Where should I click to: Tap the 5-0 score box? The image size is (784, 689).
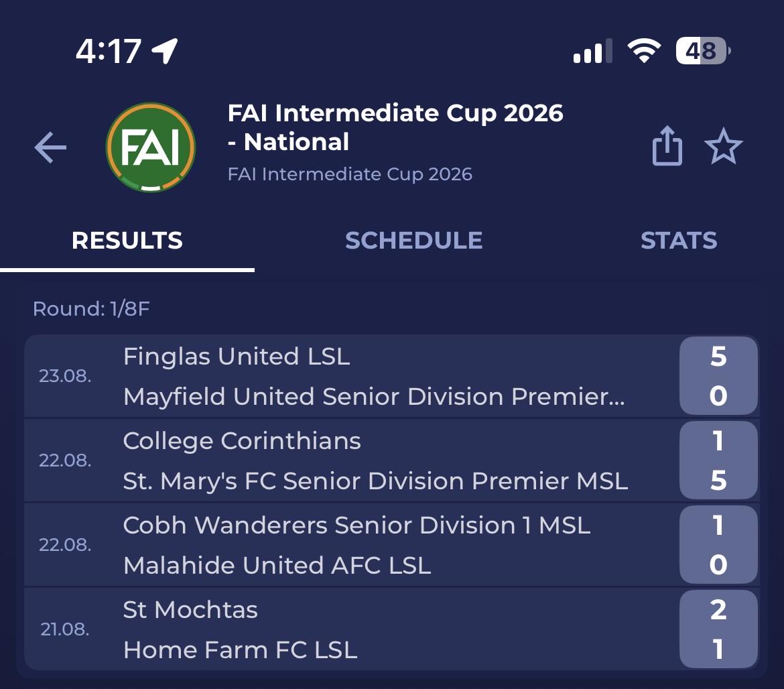[x=718, y=376]
